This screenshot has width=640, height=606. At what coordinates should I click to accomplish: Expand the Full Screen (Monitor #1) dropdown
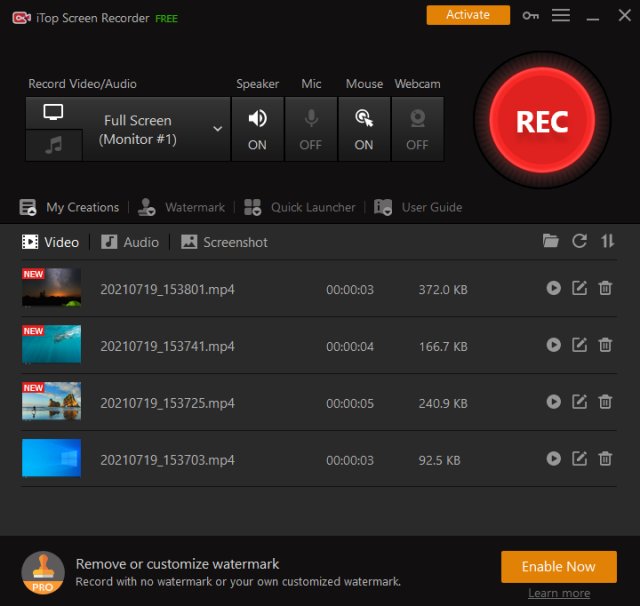(218, 129)
